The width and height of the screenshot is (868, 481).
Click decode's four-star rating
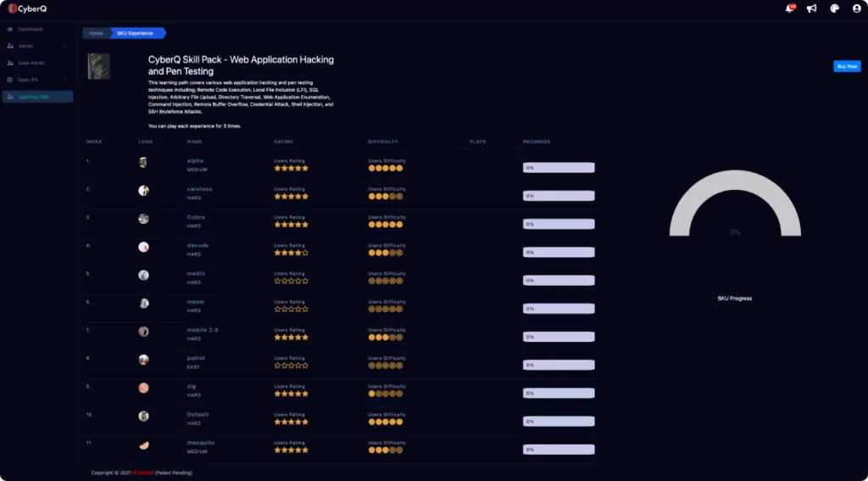[292, 253]
